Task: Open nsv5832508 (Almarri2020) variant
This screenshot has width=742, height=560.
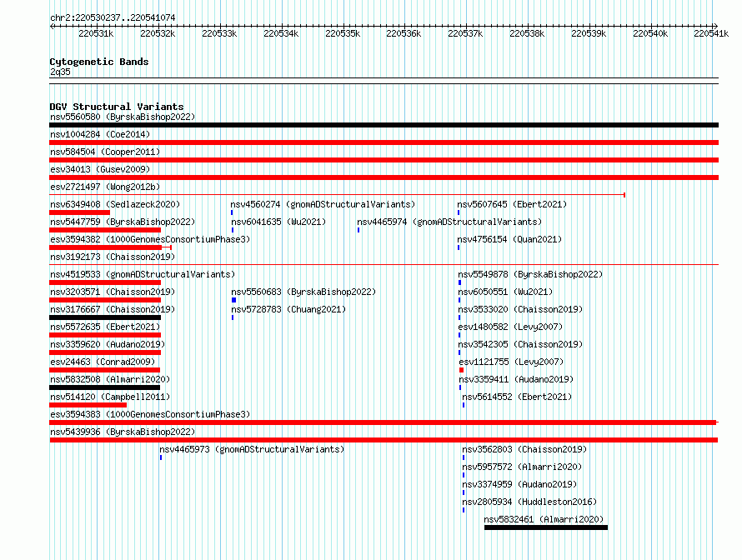Action: [x=110, y=379]
